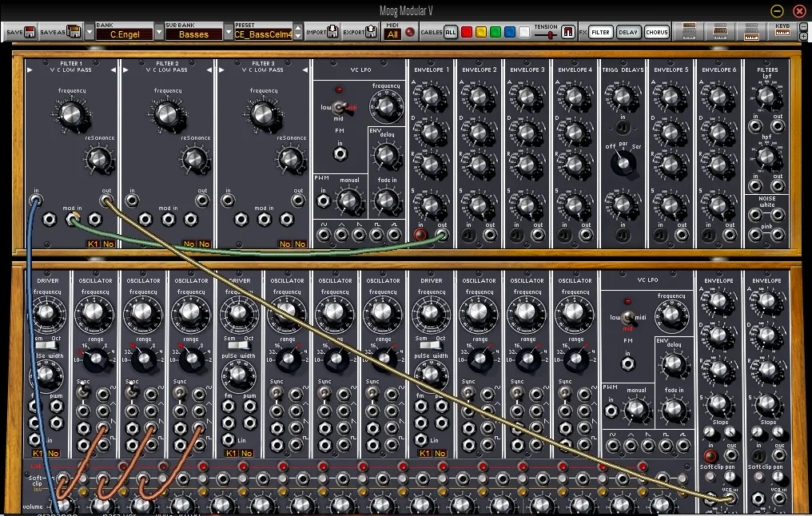Select the blue cable color swatch
Image resolution: width=812 pixels, height=516 pixels.
click(510, 32)
